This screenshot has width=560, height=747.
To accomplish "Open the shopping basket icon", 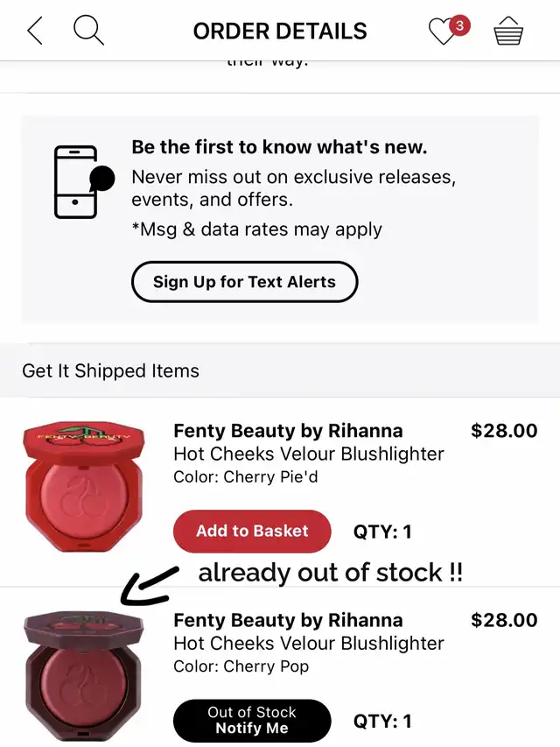I will click(x=508, y=32).
